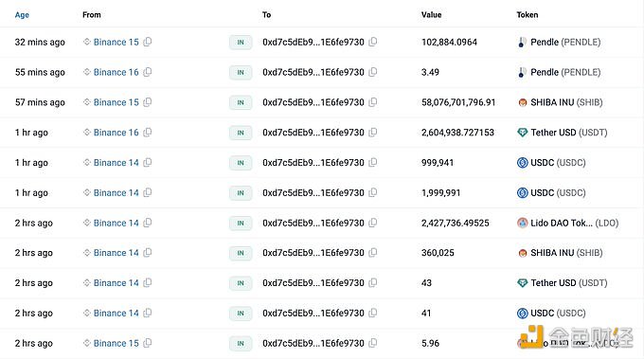Image resolution: width=644 pixels, height=359 pixels.
Task: Copy Binance 15 address in 32 mins ago row
Action: click(148, 42)
